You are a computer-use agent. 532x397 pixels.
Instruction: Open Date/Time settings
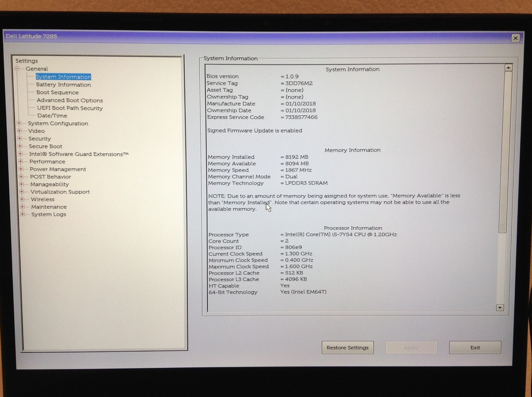coord(52,116)
